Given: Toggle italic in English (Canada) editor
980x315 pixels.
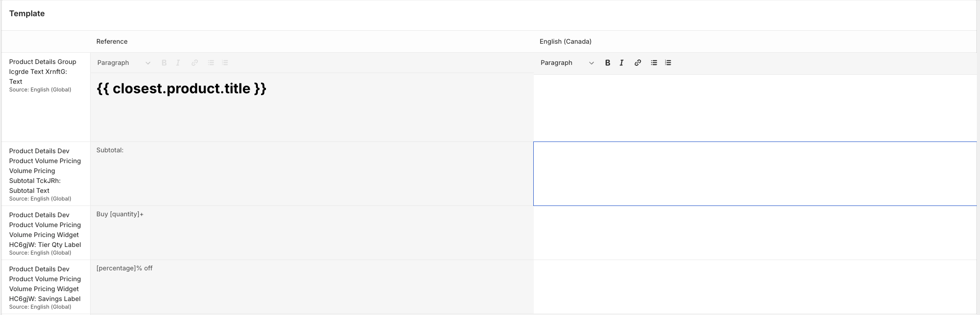Looking at the screenshot, I should [x=622, y=63].
